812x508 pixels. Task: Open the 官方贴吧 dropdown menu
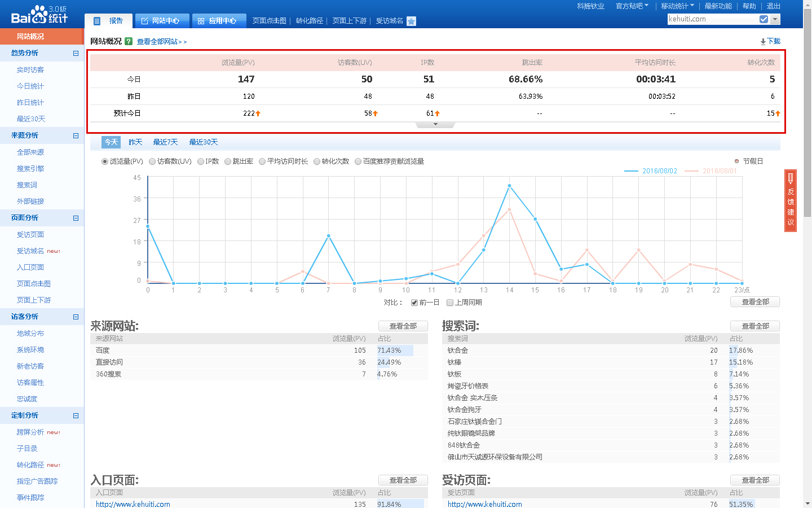[632, 6]
